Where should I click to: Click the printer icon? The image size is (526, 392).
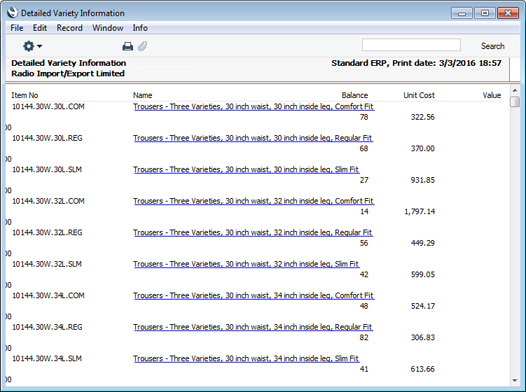[127, 46]
